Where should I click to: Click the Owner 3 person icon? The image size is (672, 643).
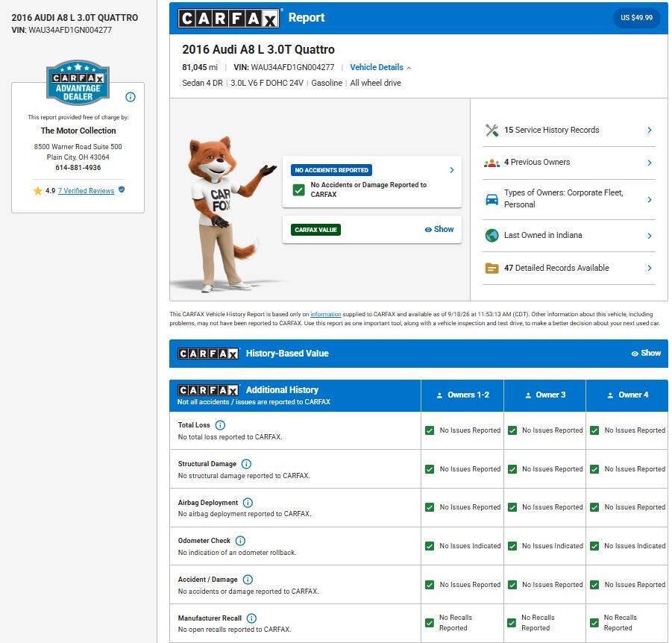pos(528,395)
